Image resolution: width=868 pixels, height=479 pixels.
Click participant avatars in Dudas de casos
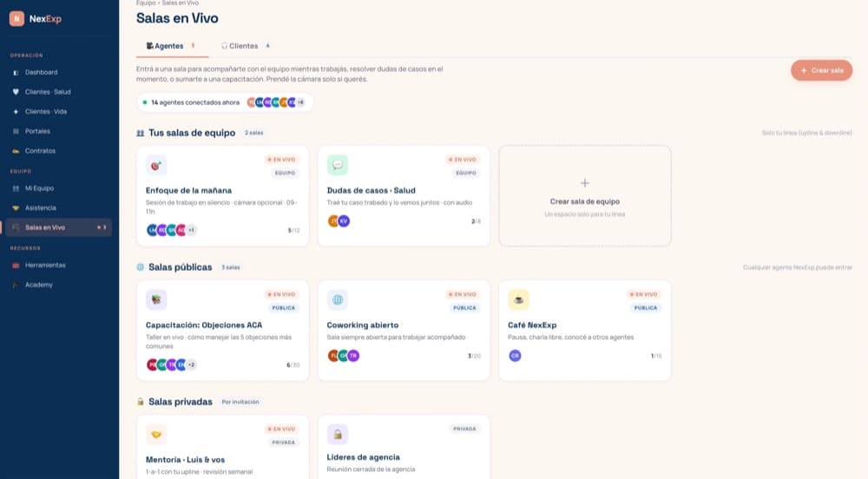tap(339, 221)
